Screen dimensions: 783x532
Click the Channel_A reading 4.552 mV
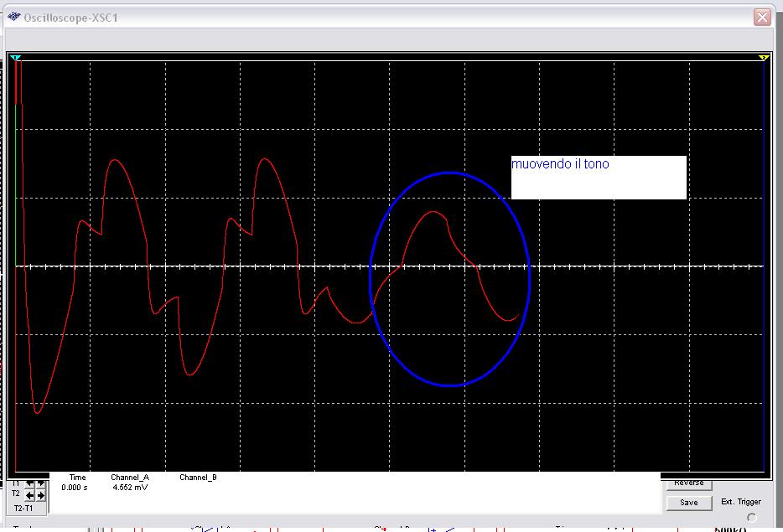pos(129,487)
